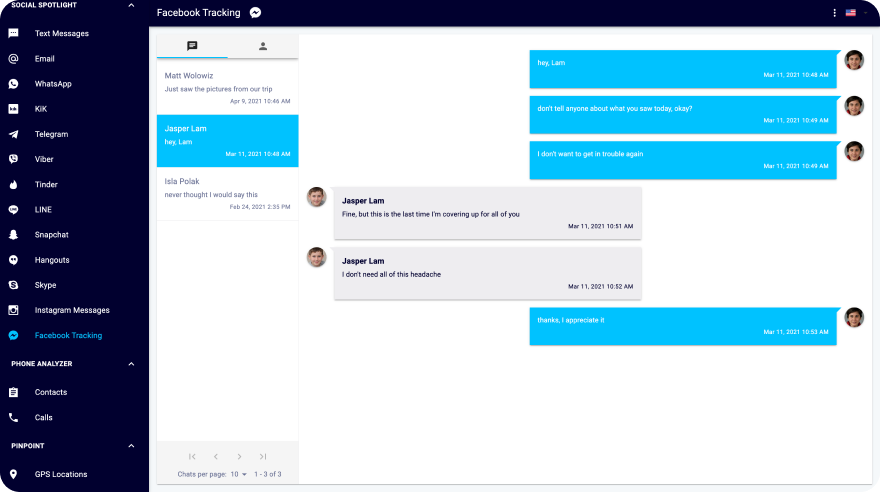The image size is (880, 492).
Task: Click the Email label in sidebar
Action: [x=44, y=58]
